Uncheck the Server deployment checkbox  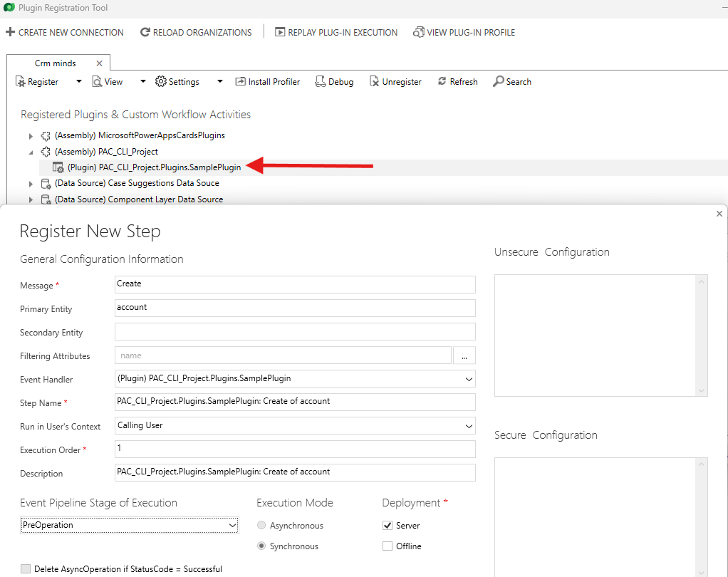(x=388, y=526)
